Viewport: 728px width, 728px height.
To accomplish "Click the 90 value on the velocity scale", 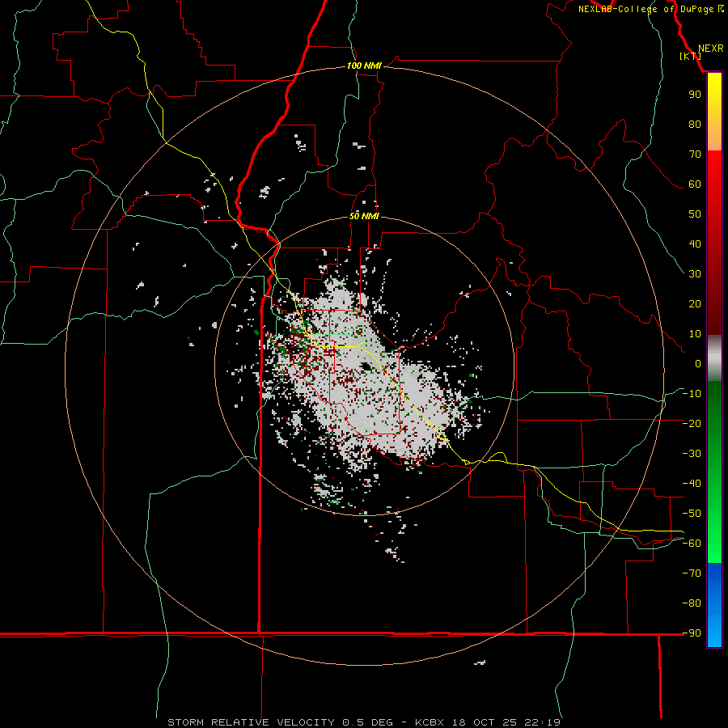I will click(x=695, y=95).
